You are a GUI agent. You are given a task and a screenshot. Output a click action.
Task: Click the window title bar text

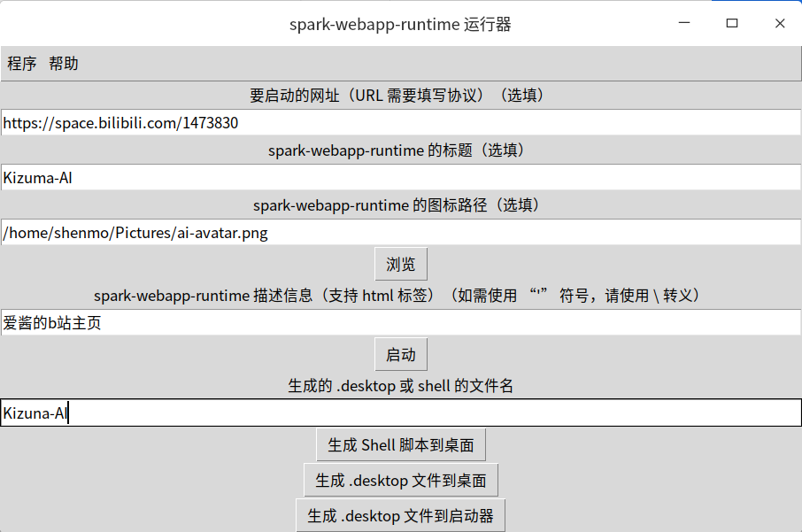400,24
